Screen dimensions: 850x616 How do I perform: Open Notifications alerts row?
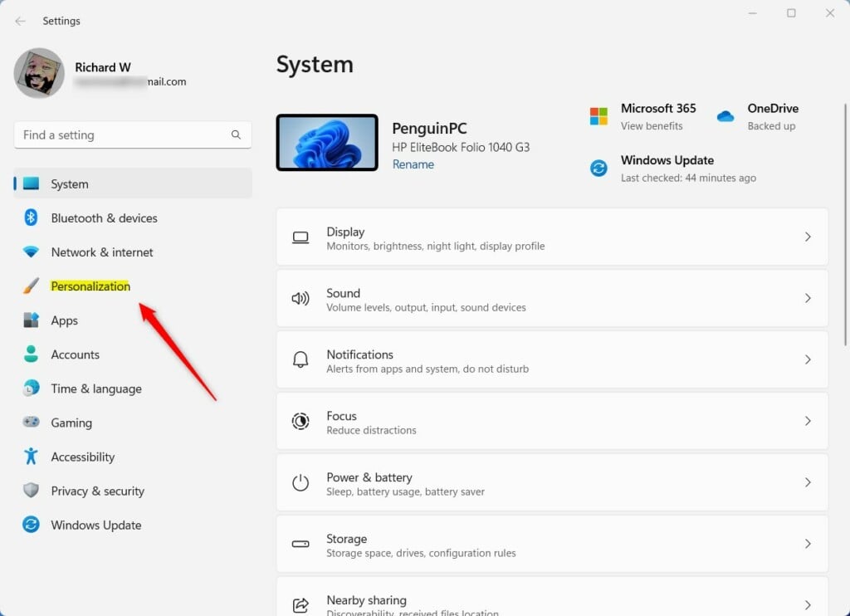tap(552, 359)
